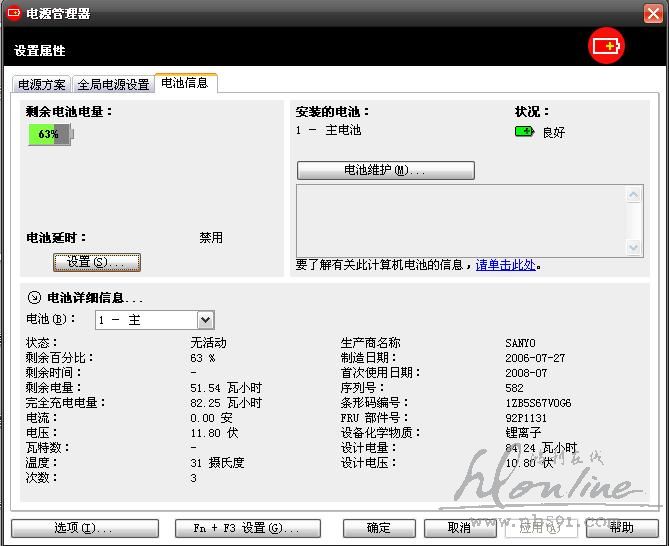
Task: Open 电池维护(M)... battery maintenance
Action: (385, 170)
